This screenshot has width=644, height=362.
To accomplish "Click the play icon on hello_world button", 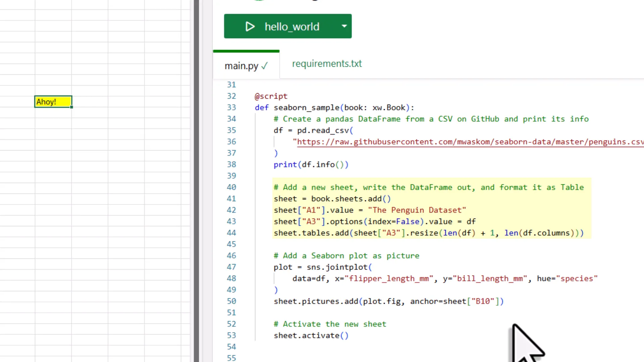I will pos(250,26).
